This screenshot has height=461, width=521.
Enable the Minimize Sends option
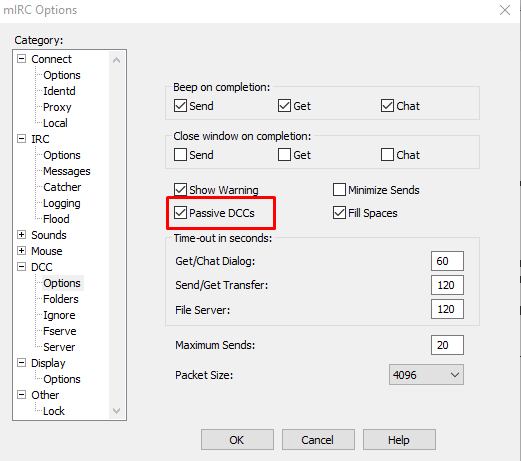click(339, 190)
